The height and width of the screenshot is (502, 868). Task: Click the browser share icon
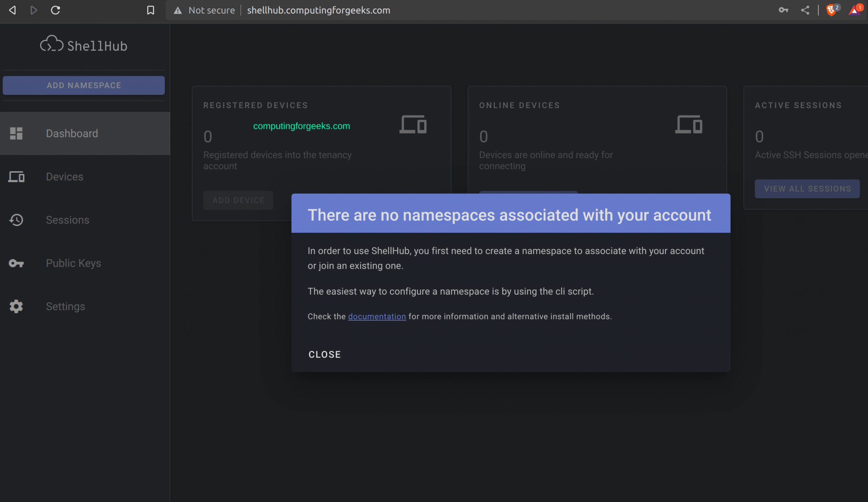805,10
